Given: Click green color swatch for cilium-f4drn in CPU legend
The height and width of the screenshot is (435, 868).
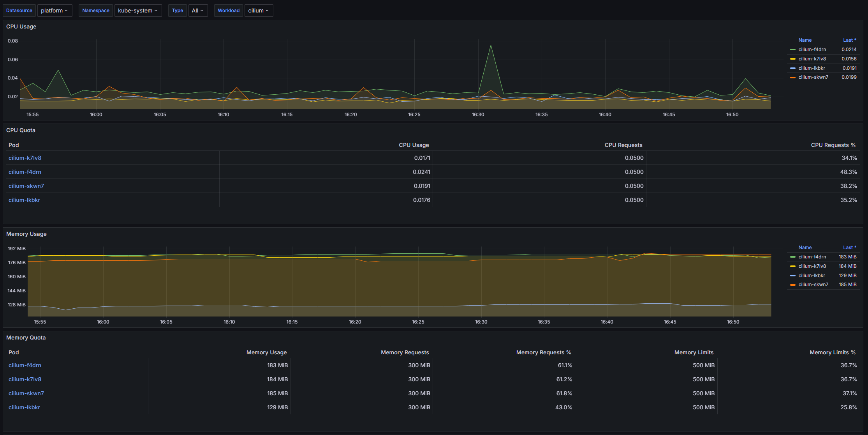Looking at the screenshot, I should pyautogui.click(x=792, y=50).
